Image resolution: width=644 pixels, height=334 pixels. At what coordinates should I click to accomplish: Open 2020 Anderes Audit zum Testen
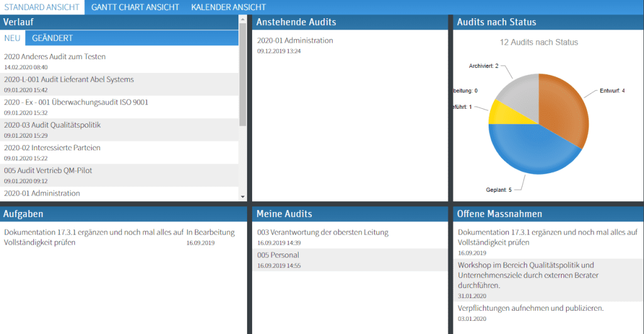click(55, 57)
